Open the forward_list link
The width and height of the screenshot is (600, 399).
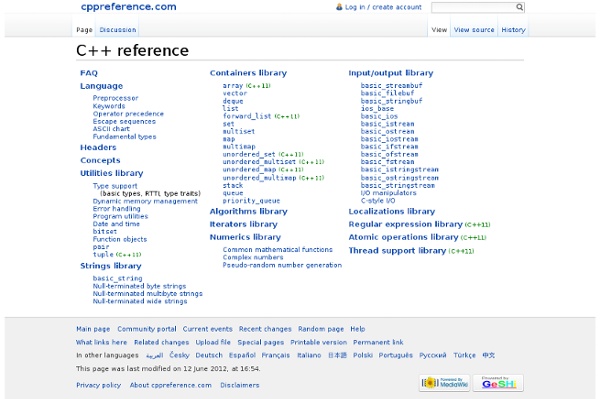246,116
